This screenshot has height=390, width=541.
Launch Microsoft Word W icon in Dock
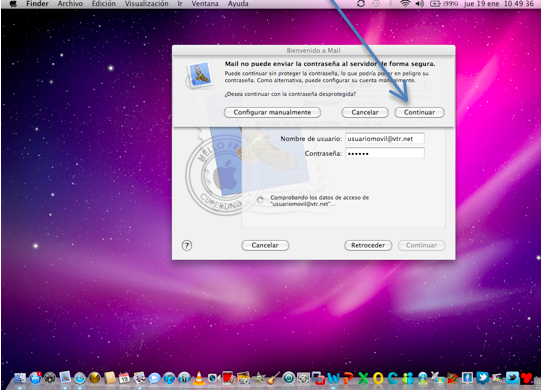(333, 378)
